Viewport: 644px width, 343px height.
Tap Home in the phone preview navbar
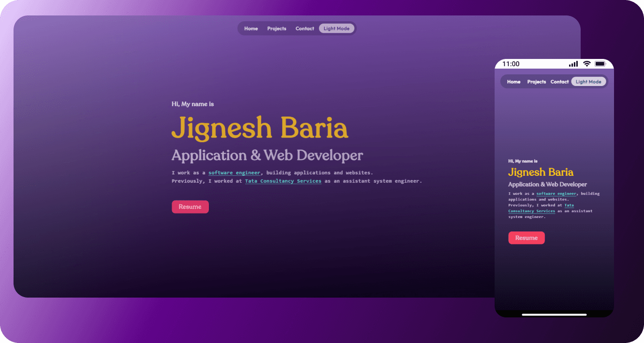point(513,82)
